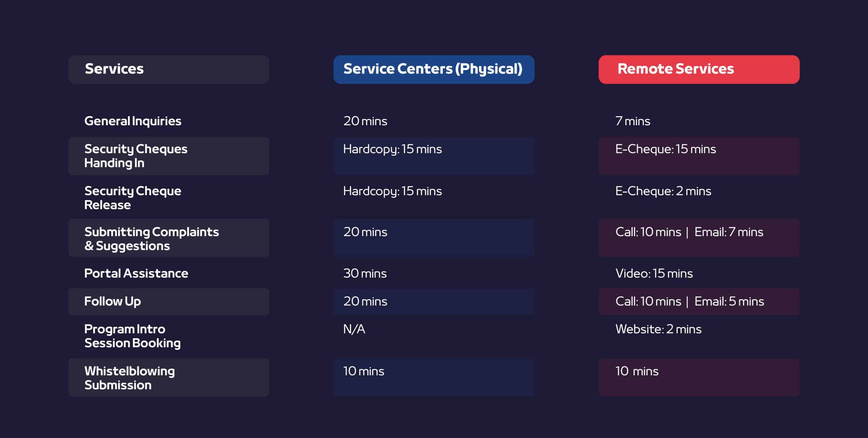Choose Submitting Complaints & Suggestions row
This screenshot has width=868, height=438.
pos(151,238)
